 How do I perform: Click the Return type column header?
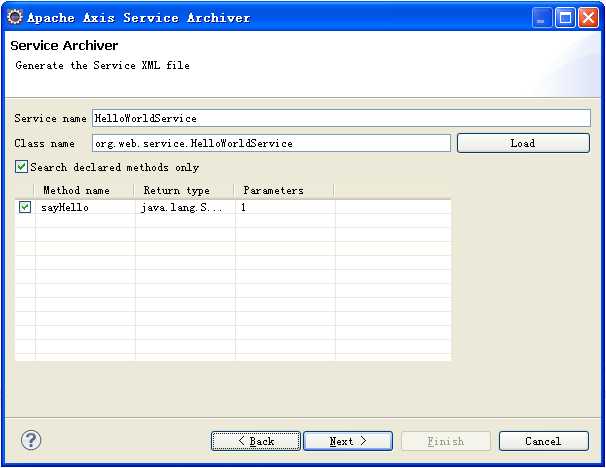184,191
